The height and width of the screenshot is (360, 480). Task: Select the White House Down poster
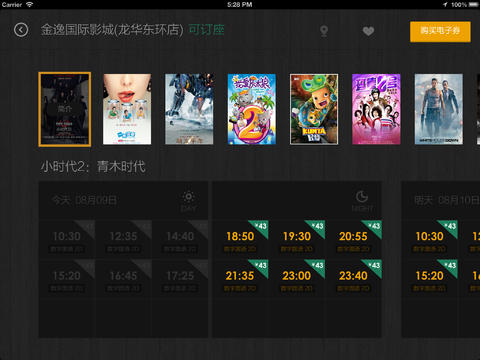pyautogui.click(x=439, y=109)
